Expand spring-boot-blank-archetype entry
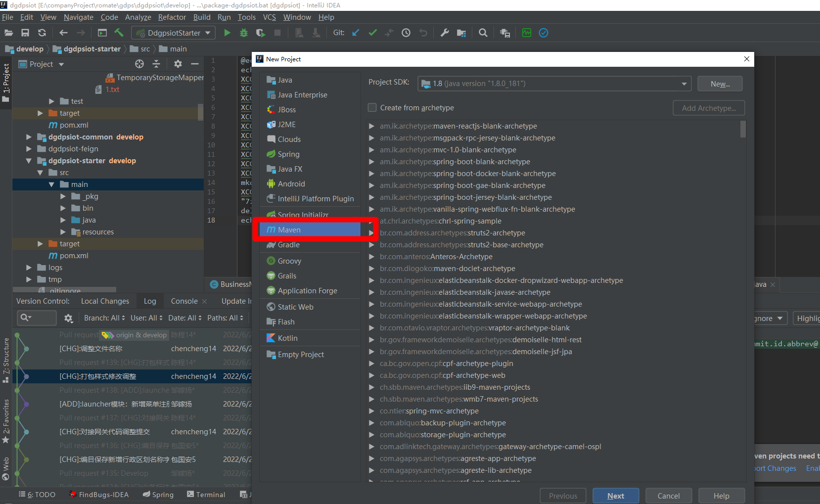This screenshot has width=820, height=504. pyautogui.click(x=371, y=162)
